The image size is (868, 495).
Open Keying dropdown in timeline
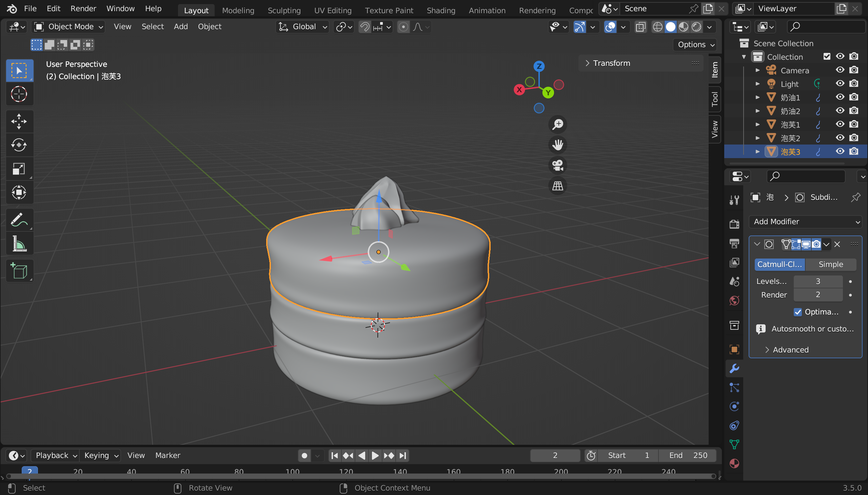click(101, 456)
